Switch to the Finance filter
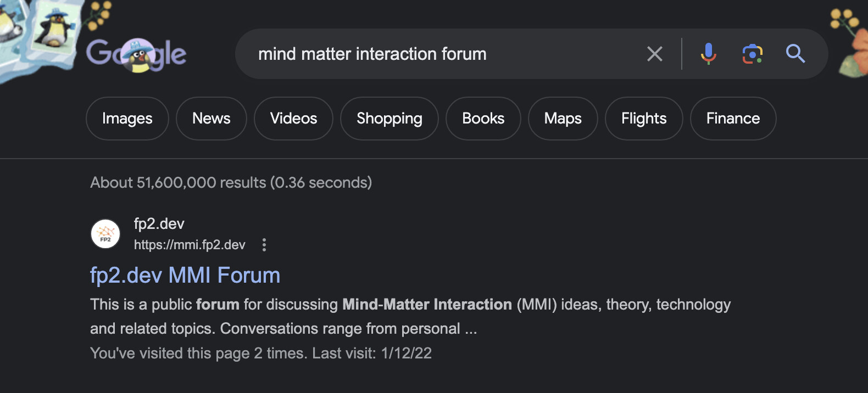The image size is (868, 393). tap(733, 119)
